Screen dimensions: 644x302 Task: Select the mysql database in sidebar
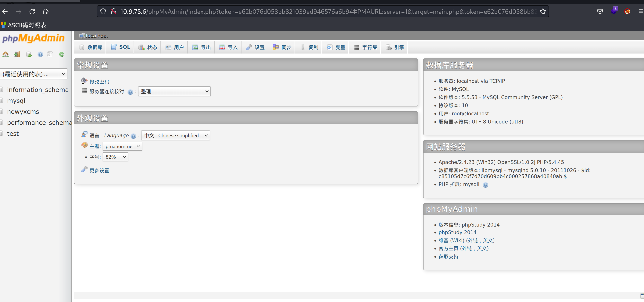pos(16,101)
